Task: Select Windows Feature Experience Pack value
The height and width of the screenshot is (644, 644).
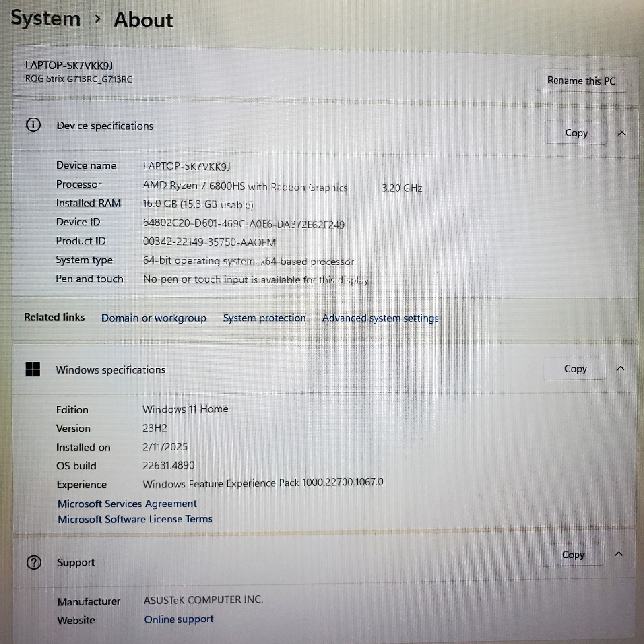Action: tap(263, 483)
